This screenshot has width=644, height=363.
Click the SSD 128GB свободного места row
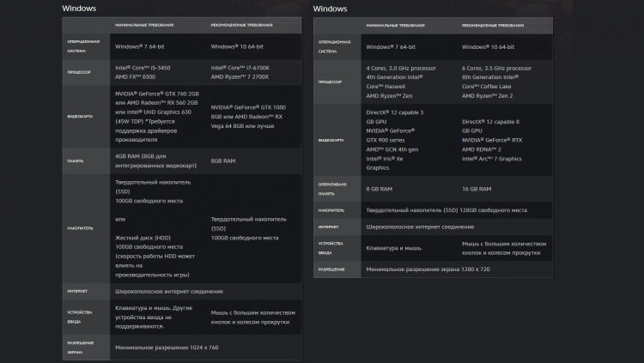coord(447,209)
